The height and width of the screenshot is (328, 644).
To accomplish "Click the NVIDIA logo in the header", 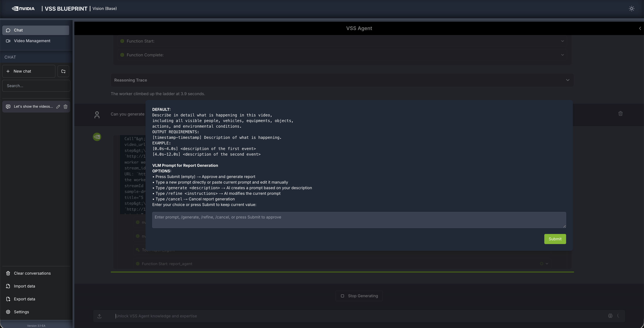I will point(23,8).
